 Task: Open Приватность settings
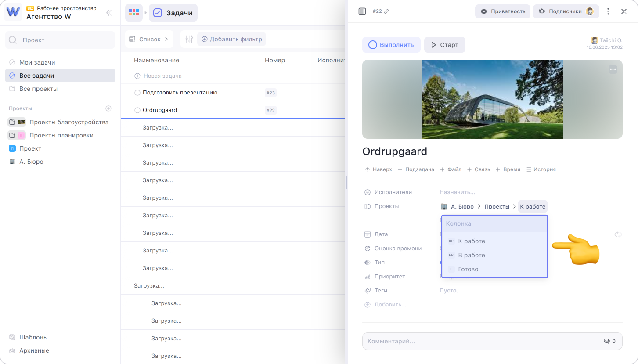click(503, 11)
